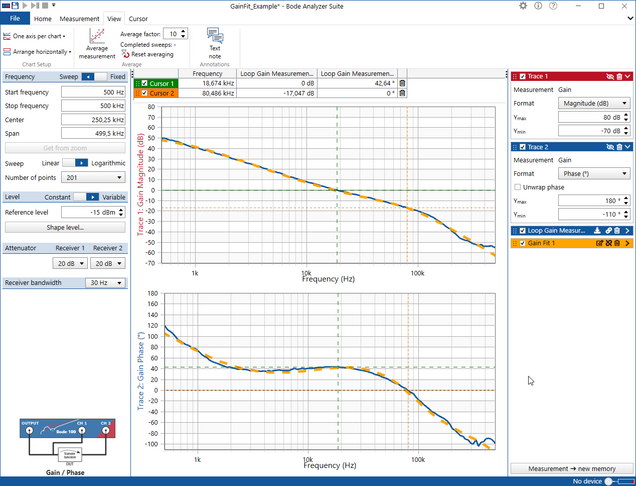Click the save icon in quick access toolbar

(15, 5)
